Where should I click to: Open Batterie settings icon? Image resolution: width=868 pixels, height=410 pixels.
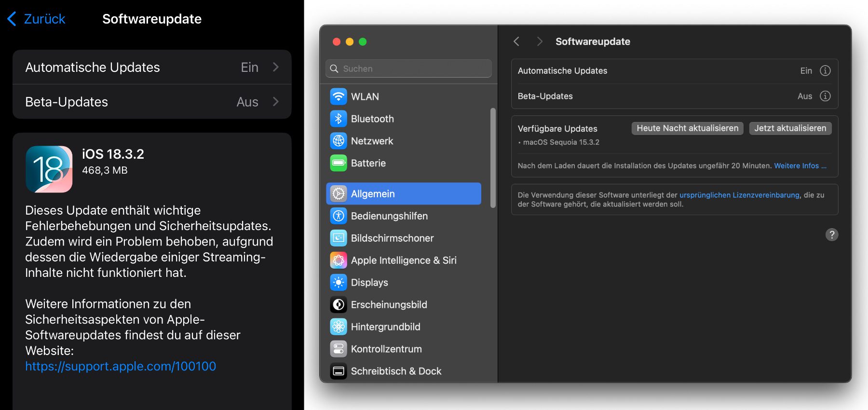339,163
